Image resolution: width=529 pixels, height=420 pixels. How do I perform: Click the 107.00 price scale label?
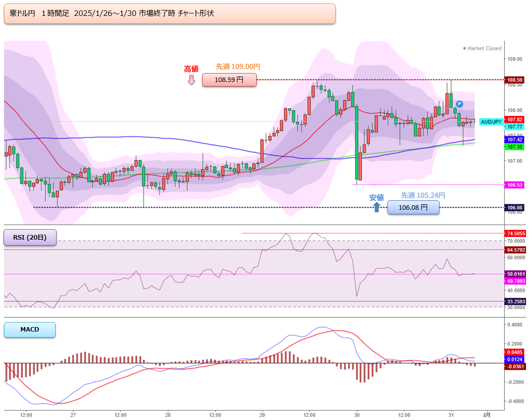[x=515, y=161]
